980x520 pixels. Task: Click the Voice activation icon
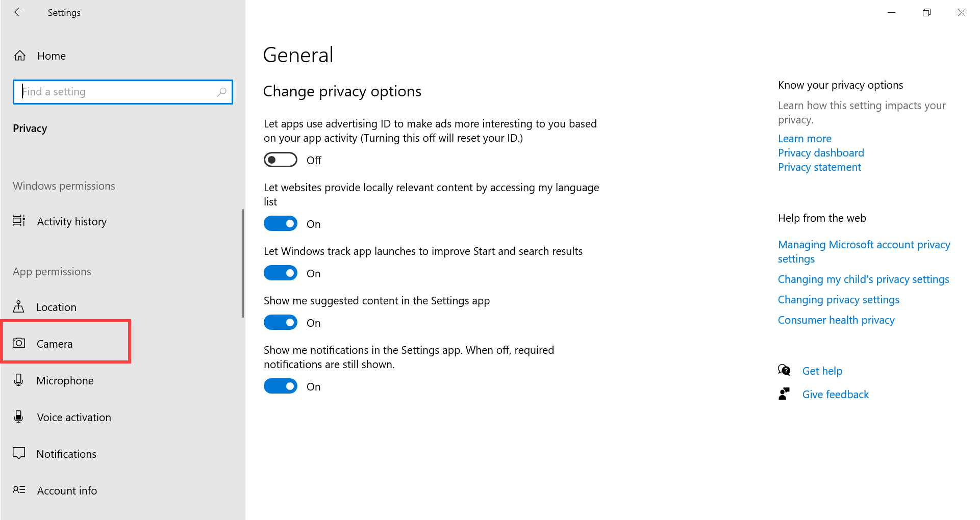[19, 417]
